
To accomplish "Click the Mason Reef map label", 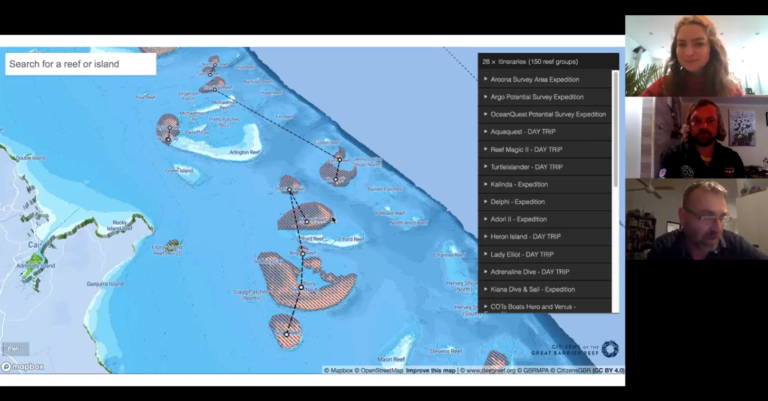I will pos(391,358).
